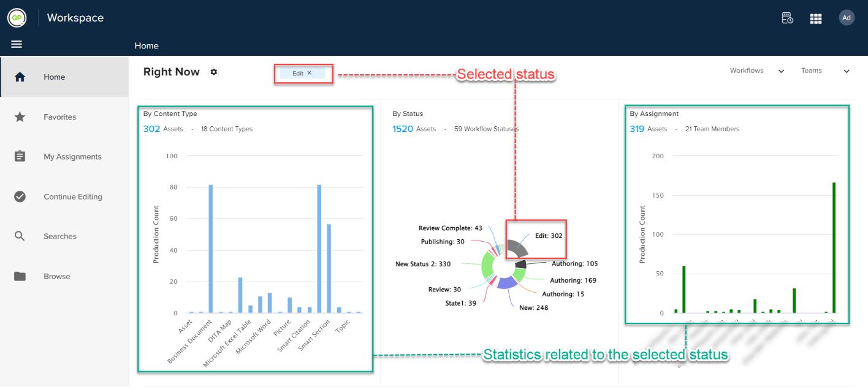Select the Authoring: 105 status label
Screen dimensions: 868x389
coord(574,264)
